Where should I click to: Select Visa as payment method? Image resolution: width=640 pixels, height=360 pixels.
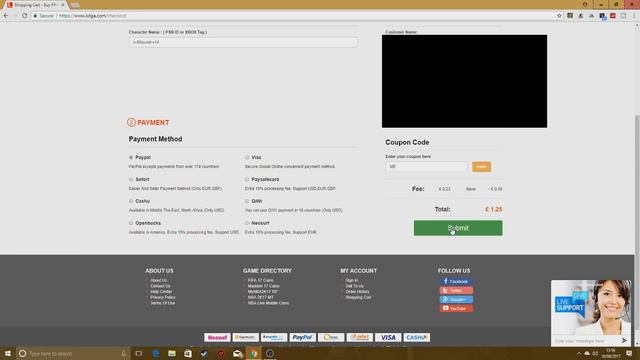(247, 157)
